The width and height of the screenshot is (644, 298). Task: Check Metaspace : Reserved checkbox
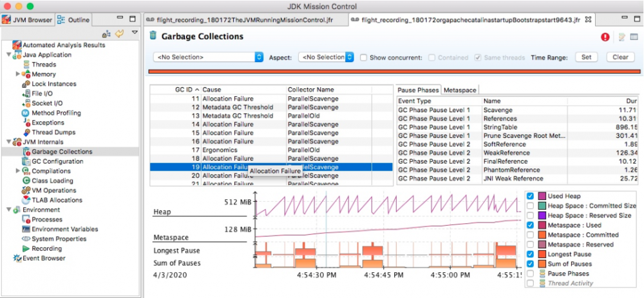click(x=530, y=244)
